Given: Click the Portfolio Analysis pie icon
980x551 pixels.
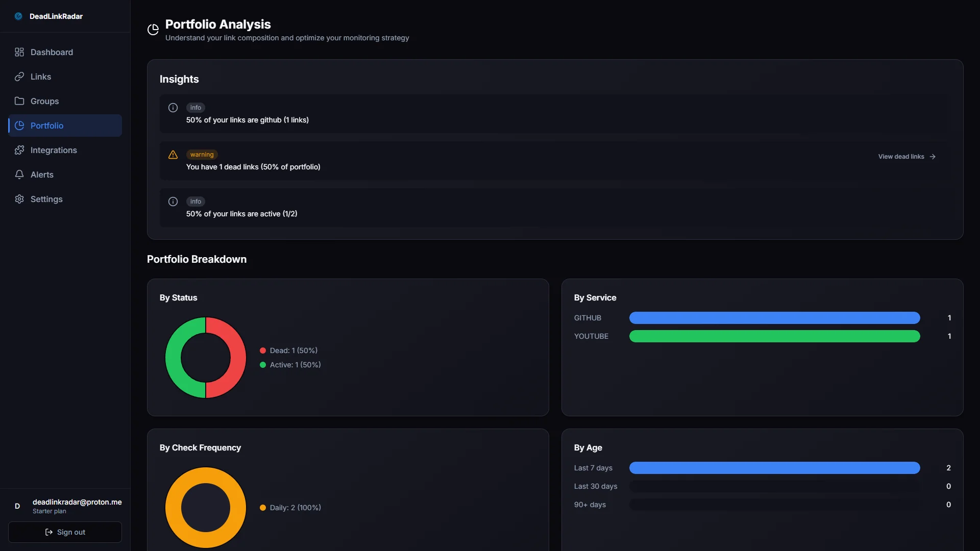Looking at the screenshot, I should coord(153,30).
